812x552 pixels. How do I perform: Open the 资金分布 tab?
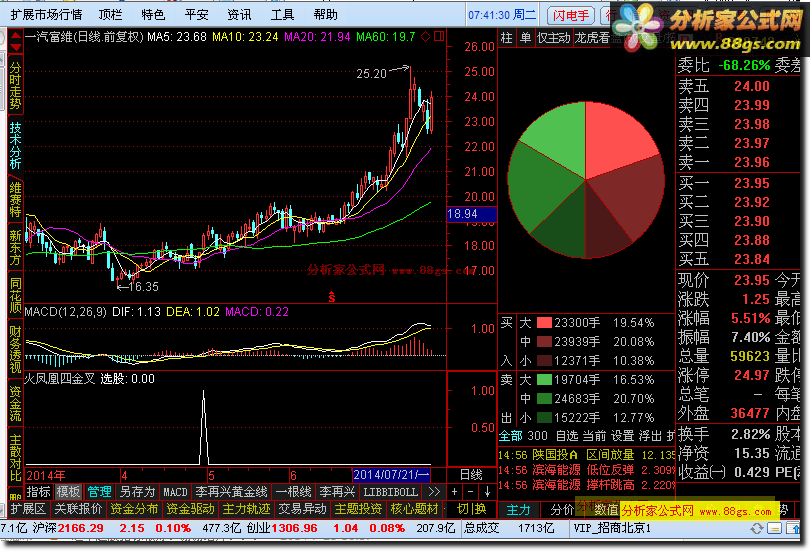(x=134, y=509)
